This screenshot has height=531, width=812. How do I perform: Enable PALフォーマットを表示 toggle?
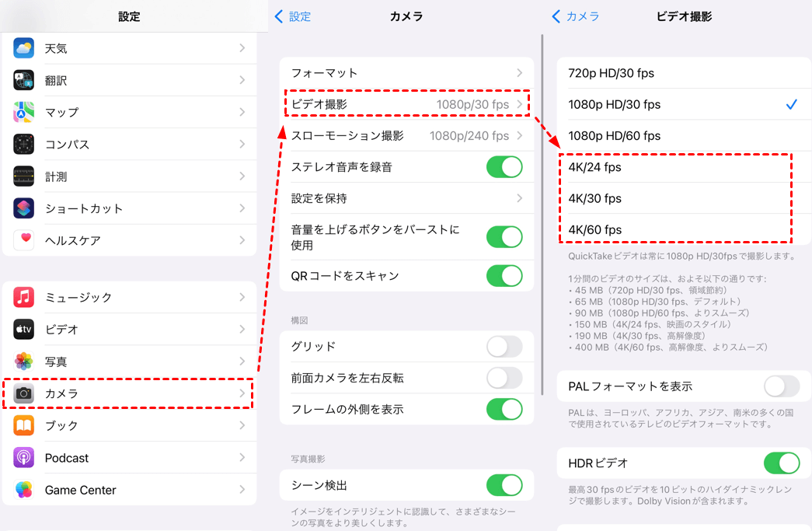click(x=782, y=386)
